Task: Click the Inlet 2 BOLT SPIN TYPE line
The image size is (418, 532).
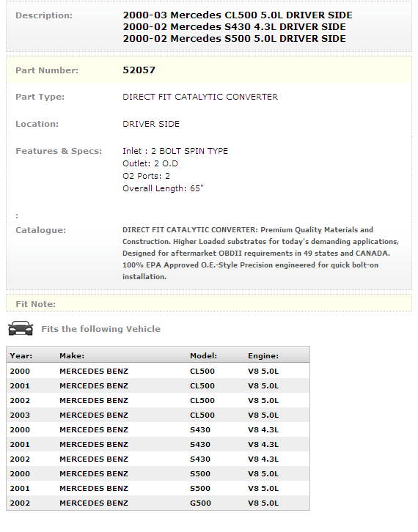Action: [175, 151]
